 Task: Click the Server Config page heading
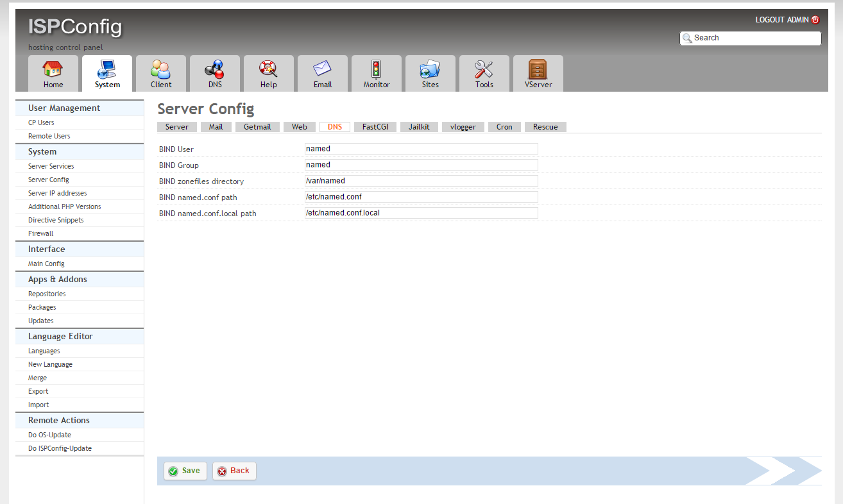206,108
